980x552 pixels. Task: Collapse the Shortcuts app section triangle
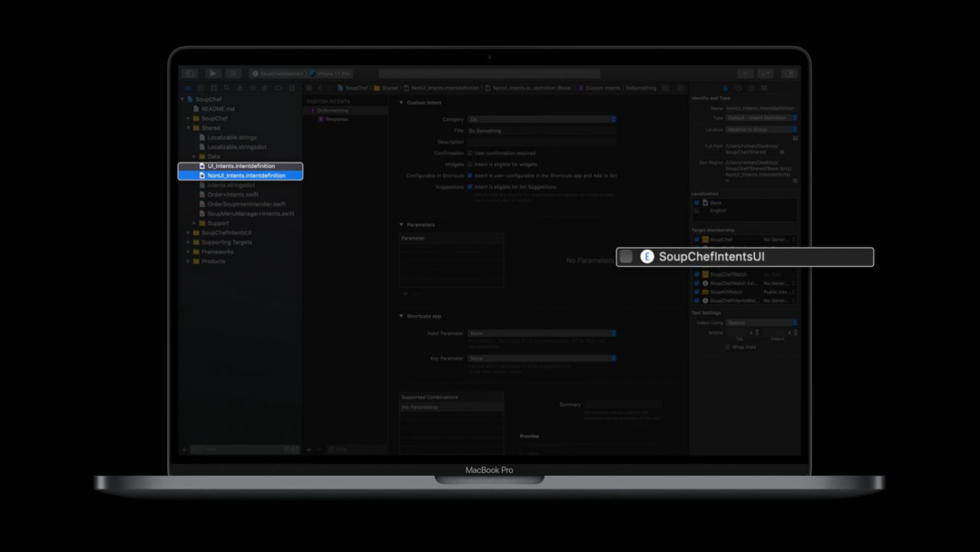pyautogui.click(x=401, y=316)
